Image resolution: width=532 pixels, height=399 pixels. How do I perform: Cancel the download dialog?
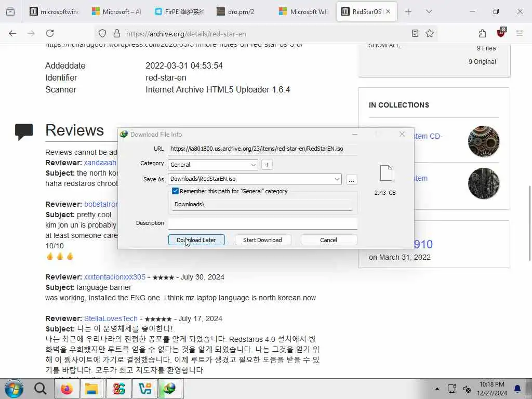tap(328, 240)
